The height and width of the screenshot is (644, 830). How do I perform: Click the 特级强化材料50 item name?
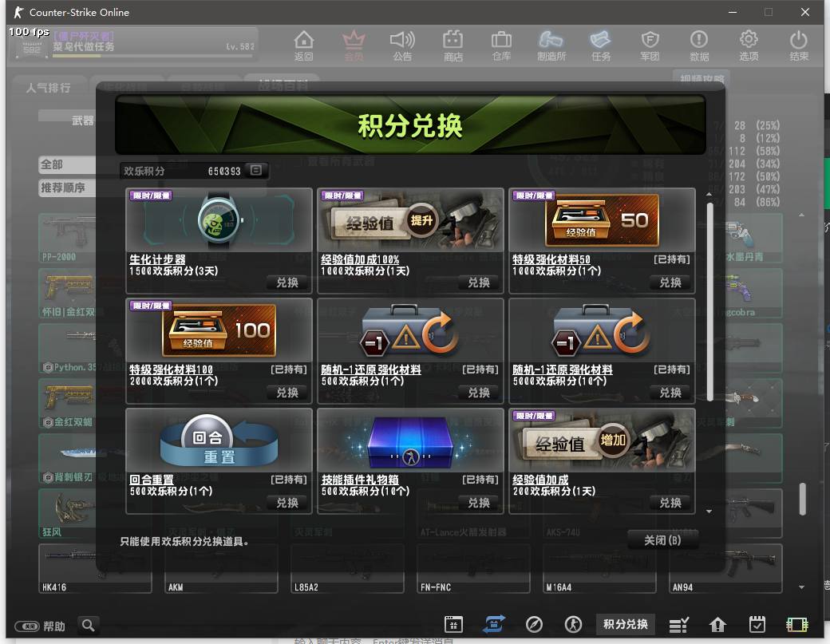click(x=551, y=259)
